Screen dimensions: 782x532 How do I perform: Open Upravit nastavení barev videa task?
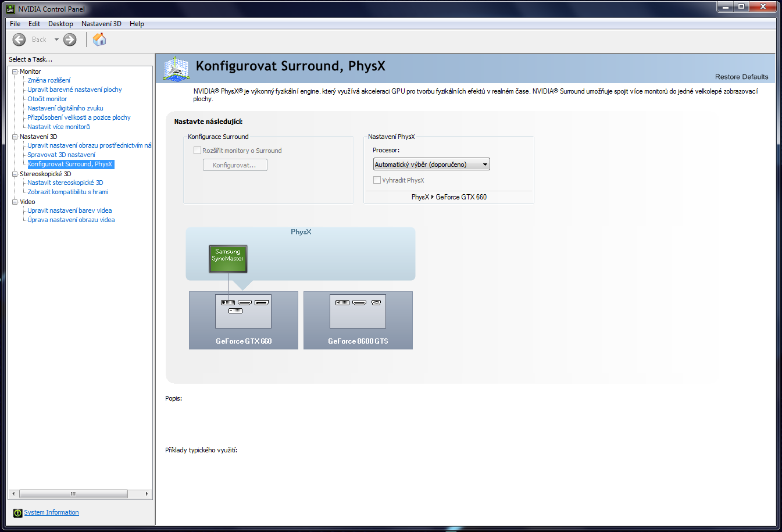tap(70, 210)
